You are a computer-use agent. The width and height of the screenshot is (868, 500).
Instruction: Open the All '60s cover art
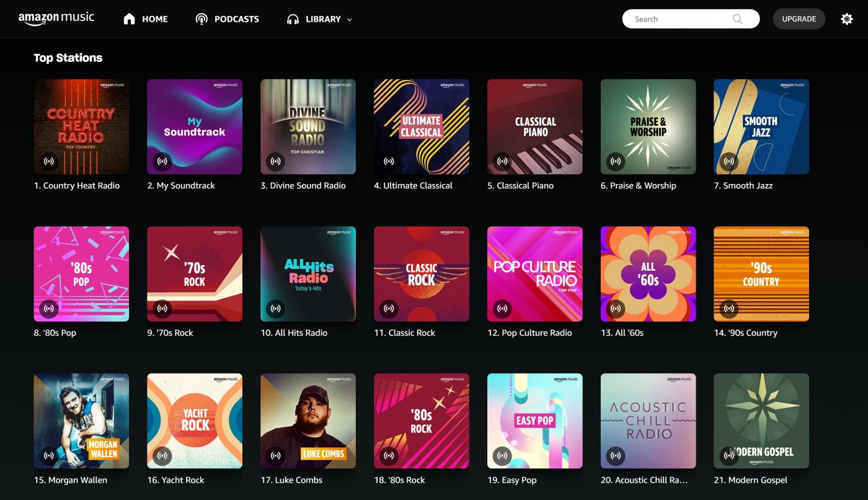coord(649,274)
